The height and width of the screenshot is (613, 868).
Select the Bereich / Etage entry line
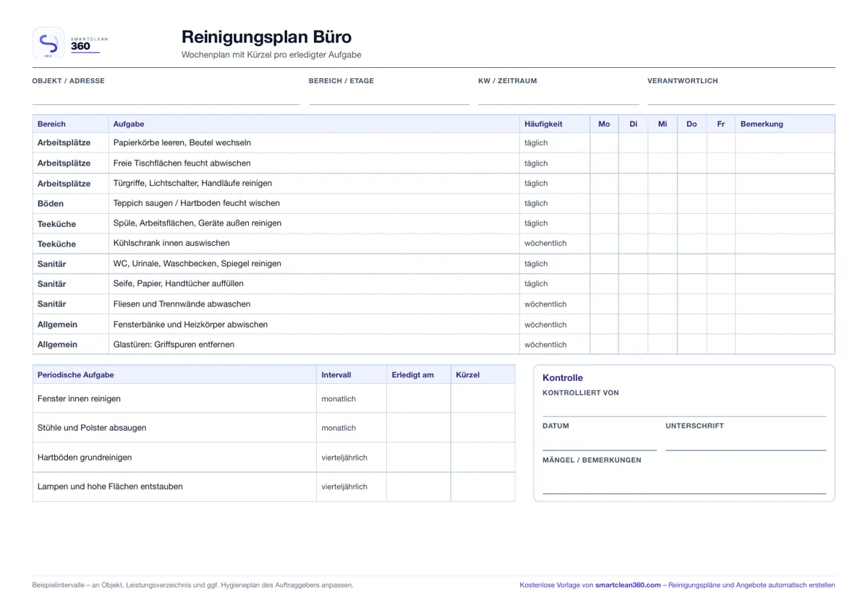389,98
